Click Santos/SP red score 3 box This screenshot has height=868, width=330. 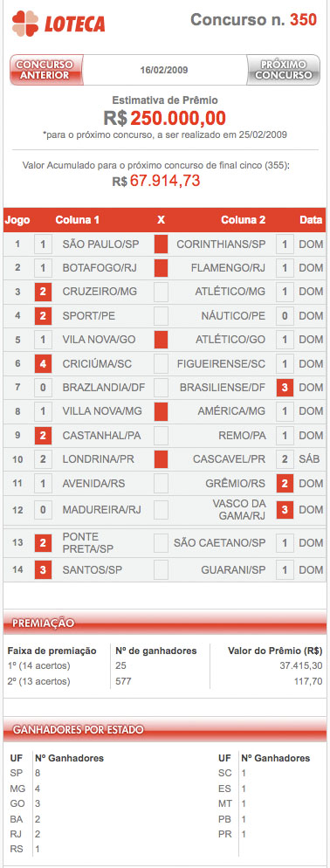[43, 569]
